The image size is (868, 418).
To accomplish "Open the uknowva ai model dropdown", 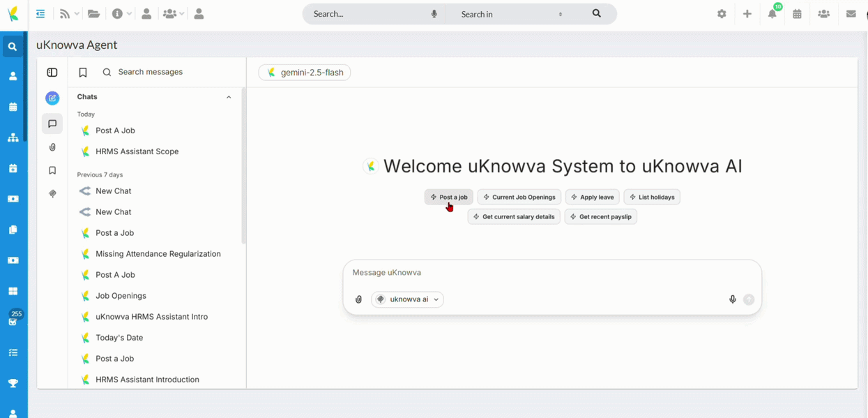I will [x=408, y=299].
